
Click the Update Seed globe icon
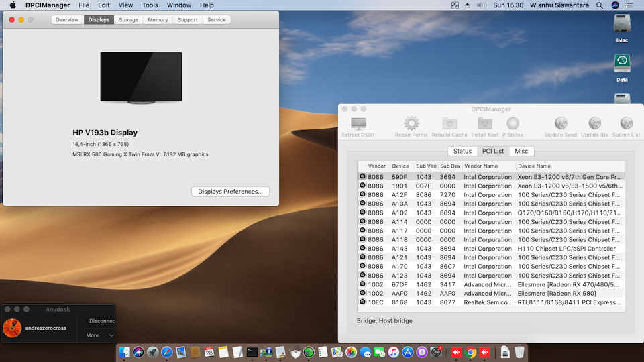pos(561,124)
